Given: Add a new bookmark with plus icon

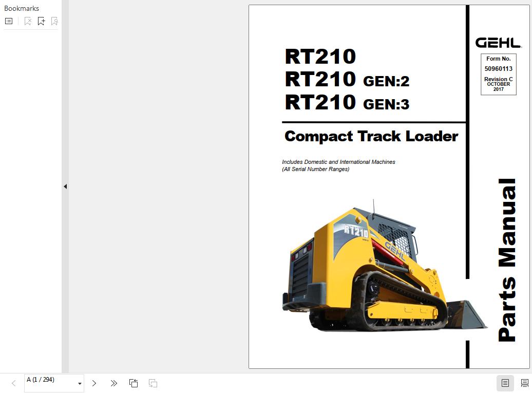Looking at the screenshot, I should (x=41, y=21).
